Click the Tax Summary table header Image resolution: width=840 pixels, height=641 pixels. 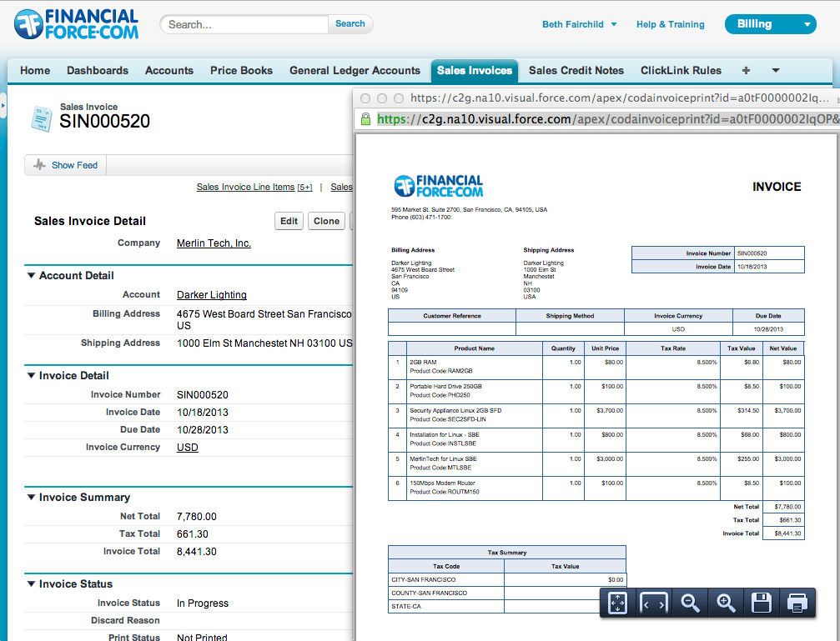507,552
